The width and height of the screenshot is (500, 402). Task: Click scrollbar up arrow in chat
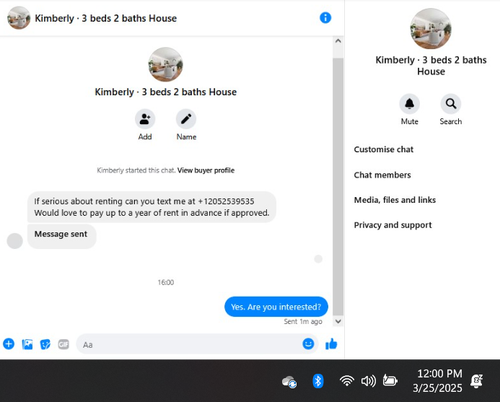[338, 41]
